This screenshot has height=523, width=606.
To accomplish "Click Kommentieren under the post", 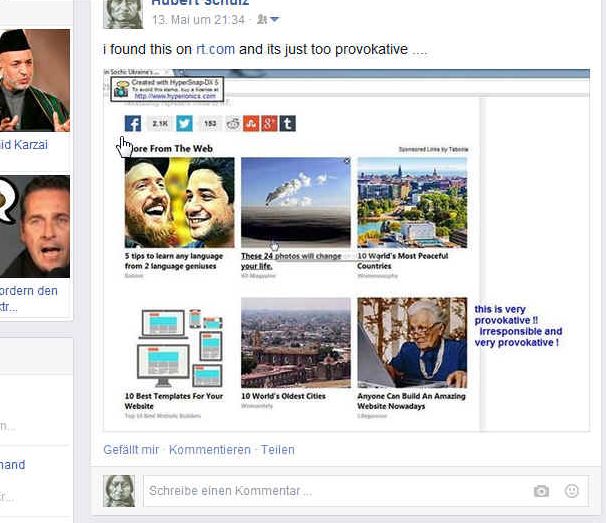I will [210, 450].
